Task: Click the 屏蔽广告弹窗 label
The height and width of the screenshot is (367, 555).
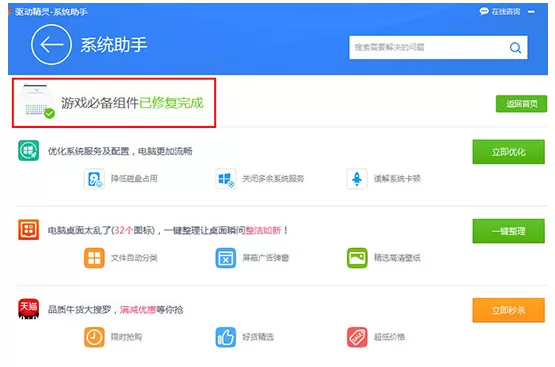Action: tap(265, 258)
